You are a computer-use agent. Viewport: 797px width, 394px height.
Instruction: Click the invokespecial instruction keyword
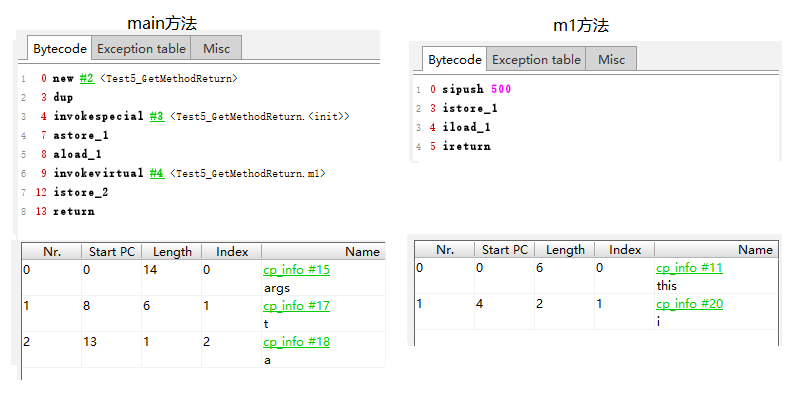pyautogui.click(x=99, y=116)
